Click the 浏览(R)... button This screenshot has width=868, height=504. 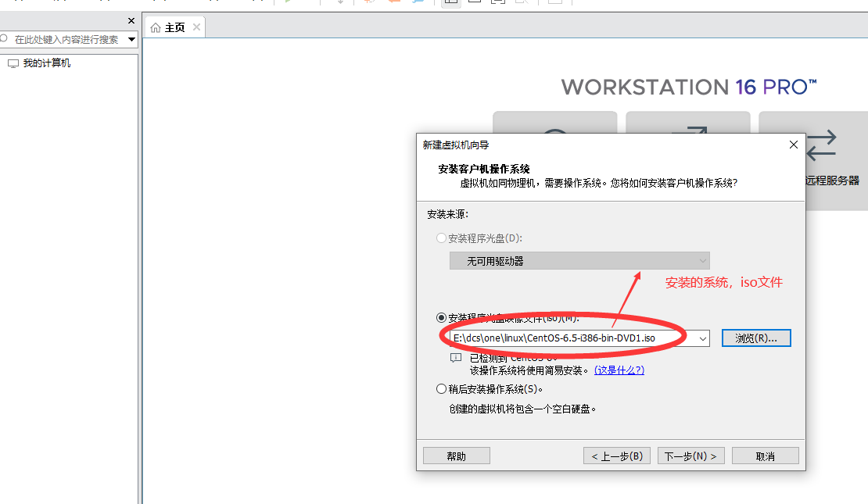(756, 338)
